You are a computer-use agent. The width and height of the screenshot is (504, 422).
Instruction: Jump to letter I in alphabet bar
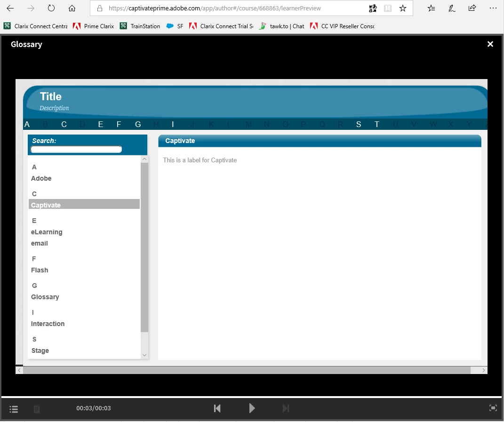pyautogui.click(x=173, y=124)
